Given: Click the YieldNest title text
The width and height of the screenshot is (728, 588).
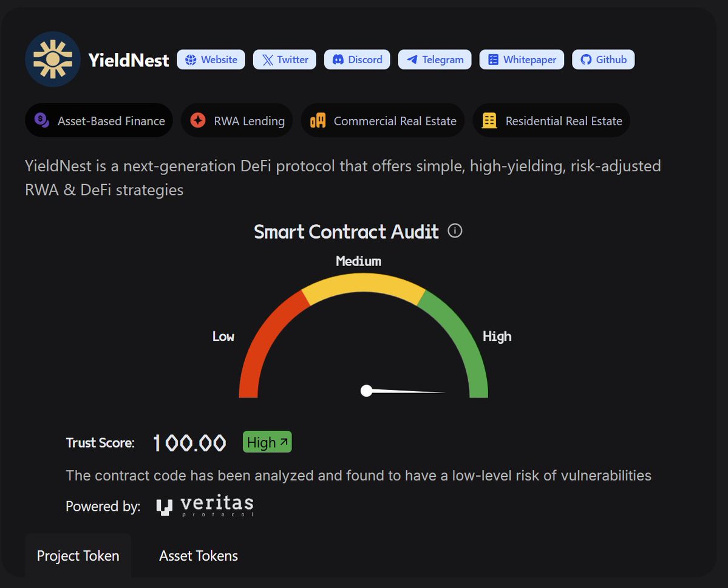Looking at the screenshot, I should pos(129,60).
